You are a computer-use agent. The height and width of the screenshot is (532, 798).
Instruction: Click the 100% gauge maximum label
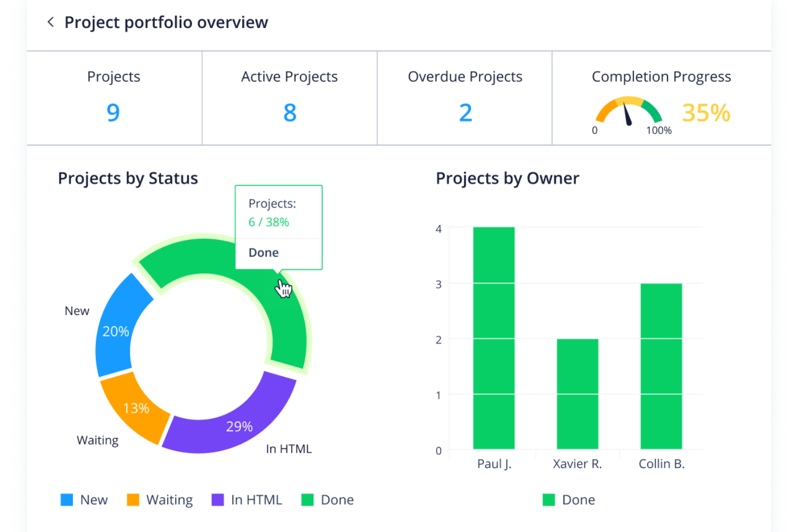tap(659, 130)
